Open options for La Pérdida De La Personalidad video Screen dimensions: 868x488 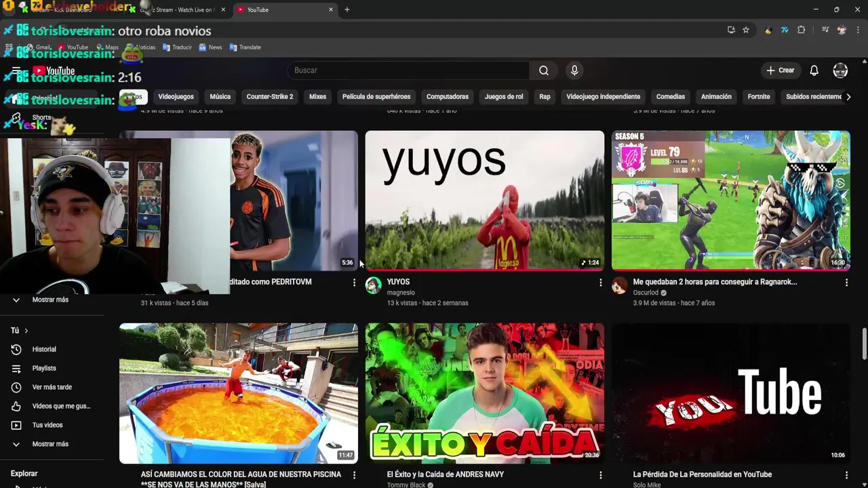[x=846, y=475]
